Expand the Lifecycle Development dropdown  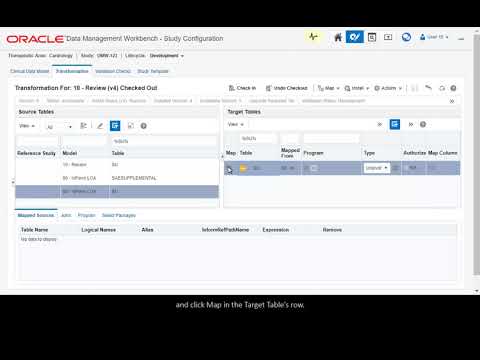coord(167,56)
